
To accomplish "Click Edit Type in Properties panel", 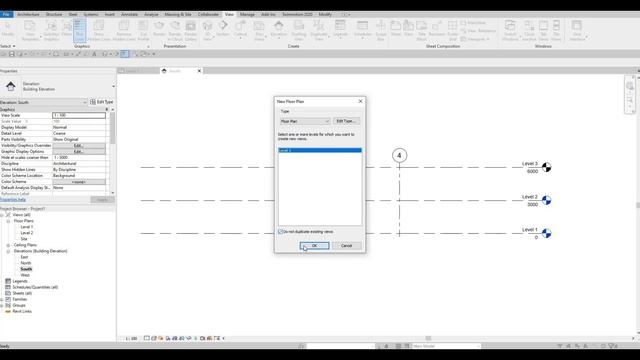I will (102, 102).
